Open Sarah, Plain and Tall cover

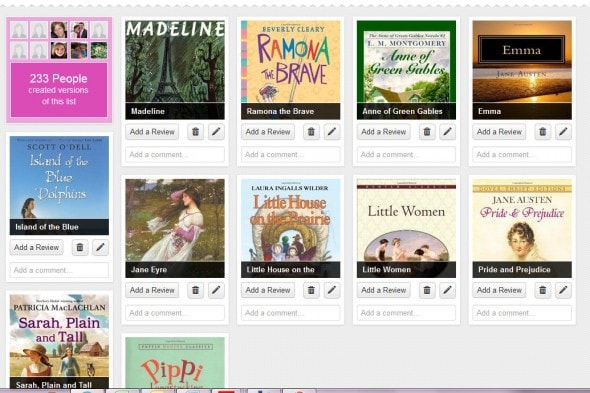click(x=59, y=341)
